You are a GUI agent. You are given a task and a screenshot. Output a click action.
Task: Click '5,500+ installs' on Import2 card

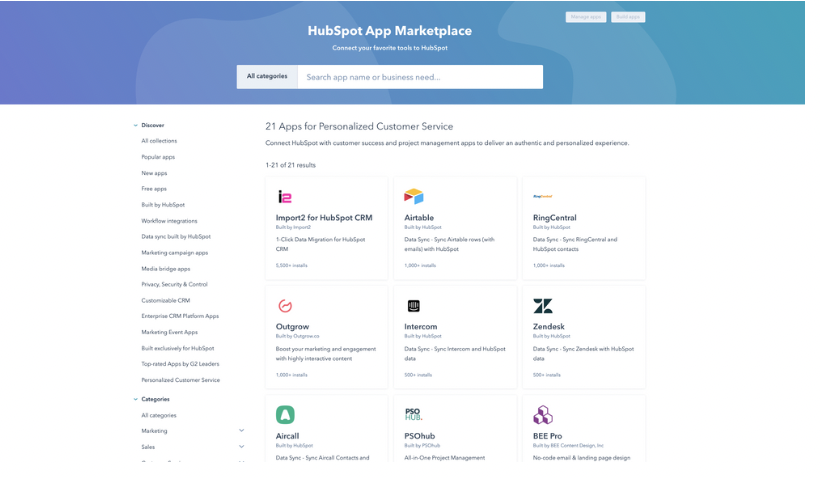pyautogui.click(x=291, y=266)
